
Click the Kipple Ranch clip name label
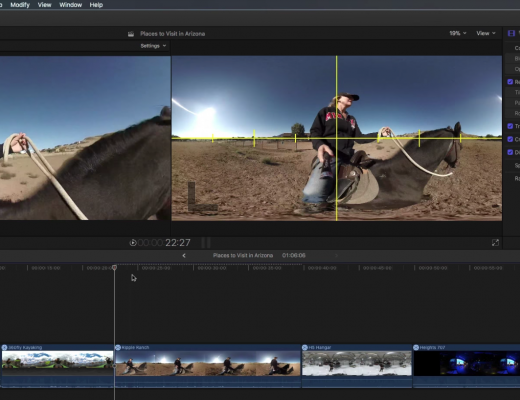(x=135, y=347)
